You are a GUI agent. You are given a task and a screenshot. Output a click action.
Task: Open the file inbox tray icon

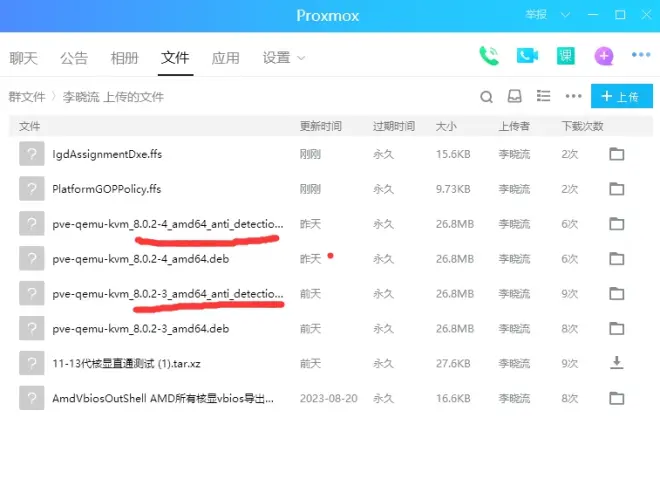click(514, 96)
